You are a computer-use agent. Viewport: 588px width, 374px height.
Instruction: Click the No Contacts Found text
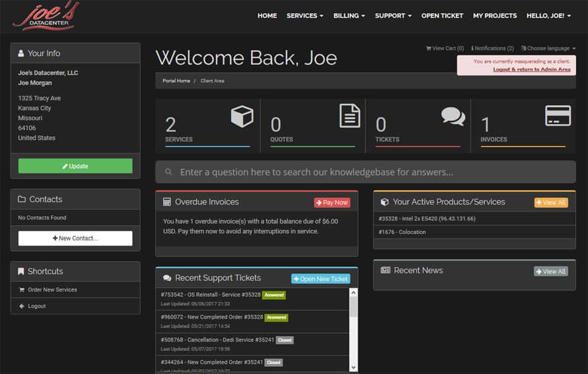tap(42, 217)
